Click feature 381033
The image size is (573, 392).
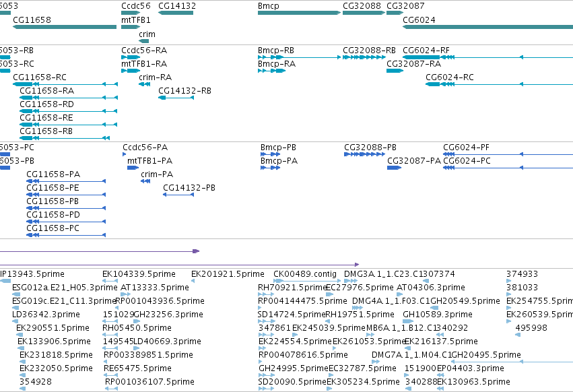(x=508, y=294)
